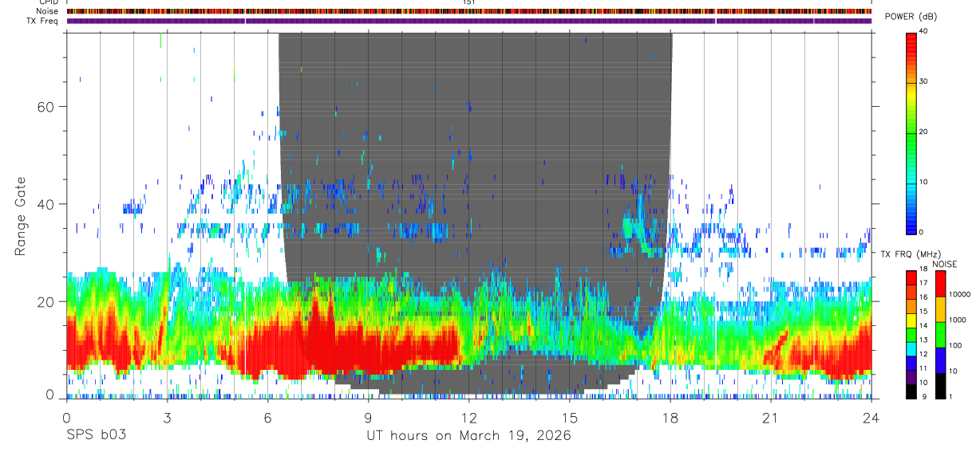Click the purple TX Freq indicator strip
Screen dimensions: 980x452
469,21
